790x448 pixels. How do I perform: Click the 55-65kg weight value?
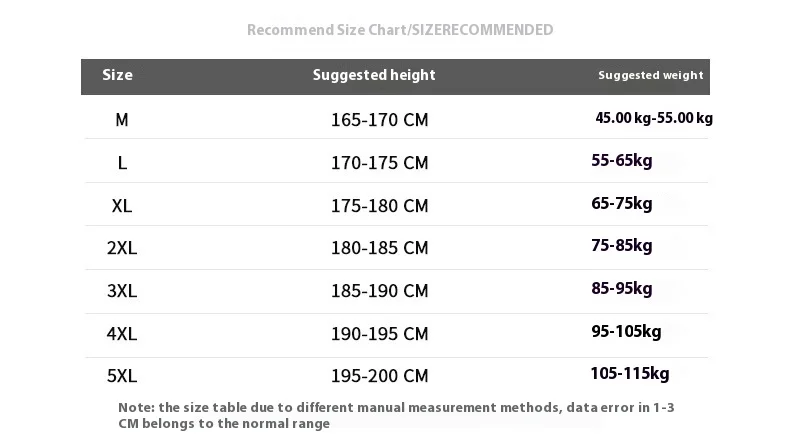coord(622,160)
